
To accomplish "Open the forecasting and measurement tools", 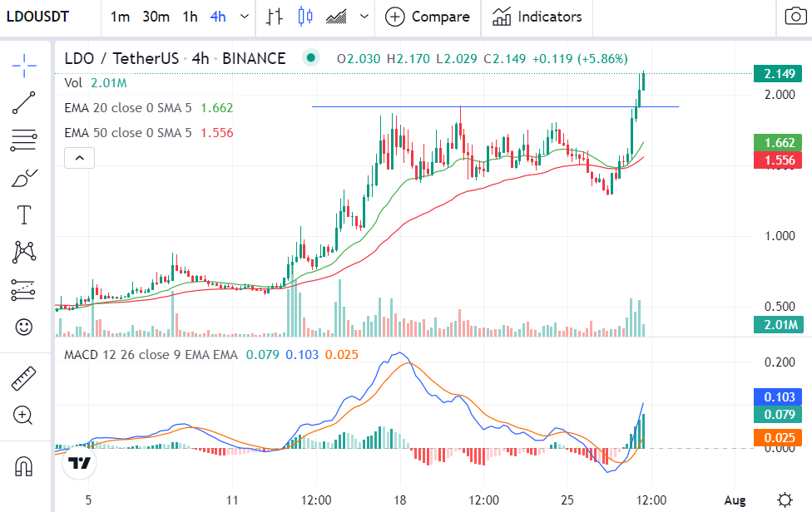I will pyautogui.click(x=24, y=289).
